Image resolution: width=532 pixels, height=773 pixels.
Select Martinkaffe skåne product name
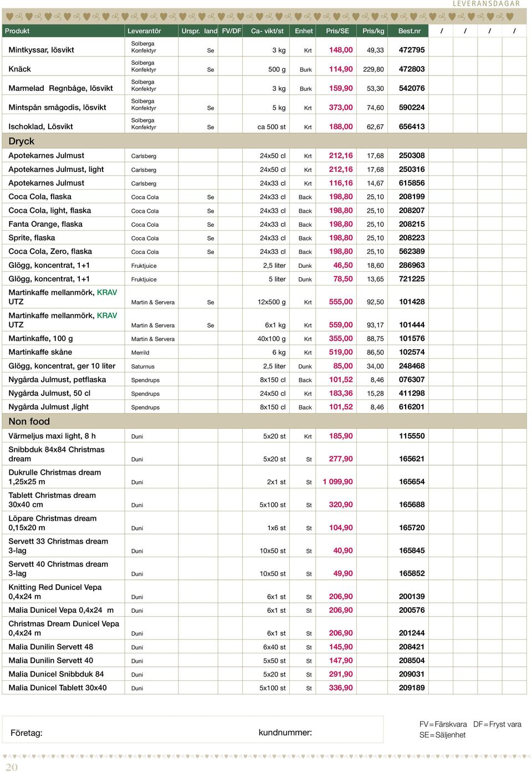[40, 352]
